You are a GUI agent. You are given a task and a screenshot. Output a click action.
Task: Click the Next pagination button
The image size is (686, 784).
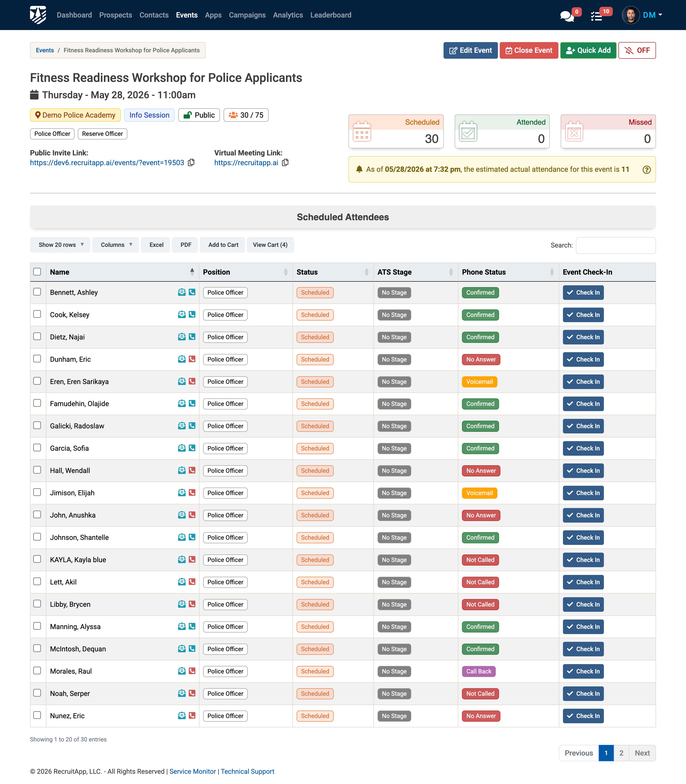click(642, 753)
